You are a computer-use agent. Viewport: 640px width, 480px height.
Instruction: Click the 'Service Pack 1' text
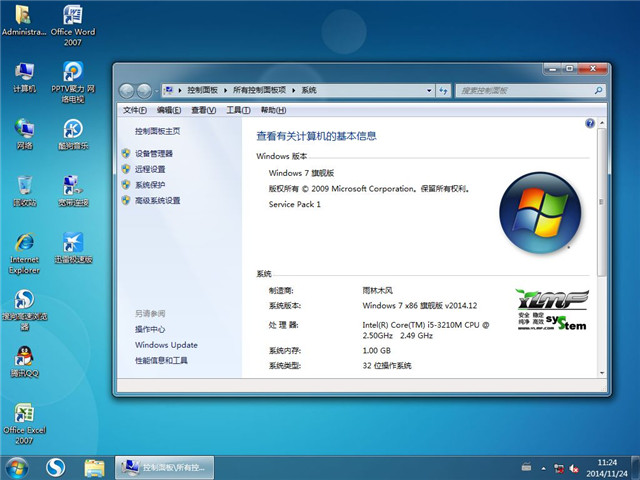pos(295,204)
